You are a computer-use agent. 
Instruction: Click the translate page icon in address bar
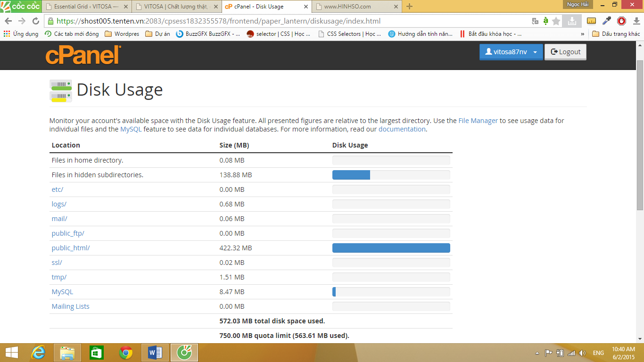[535, 21]
